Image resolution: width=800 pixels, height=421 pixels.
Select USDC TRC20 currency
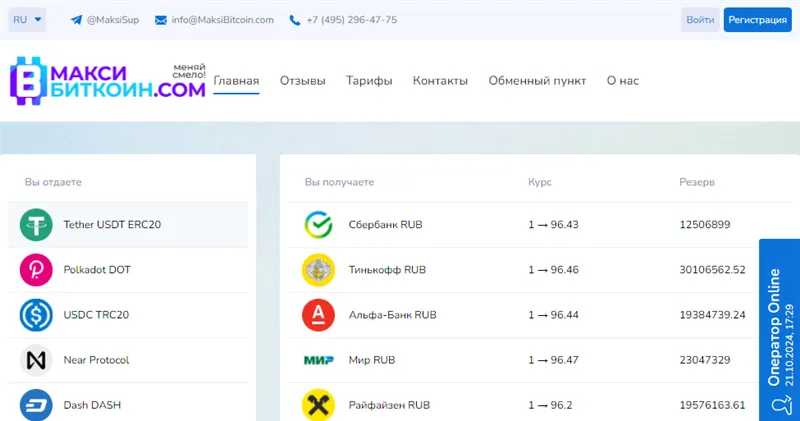[128, 315]
